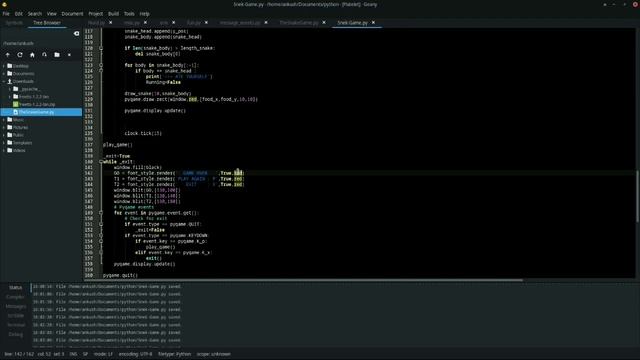Collapse code fold at line 149
Image resolution: width=640 pixels, height=360 pixels.
(x=101, y=213)
